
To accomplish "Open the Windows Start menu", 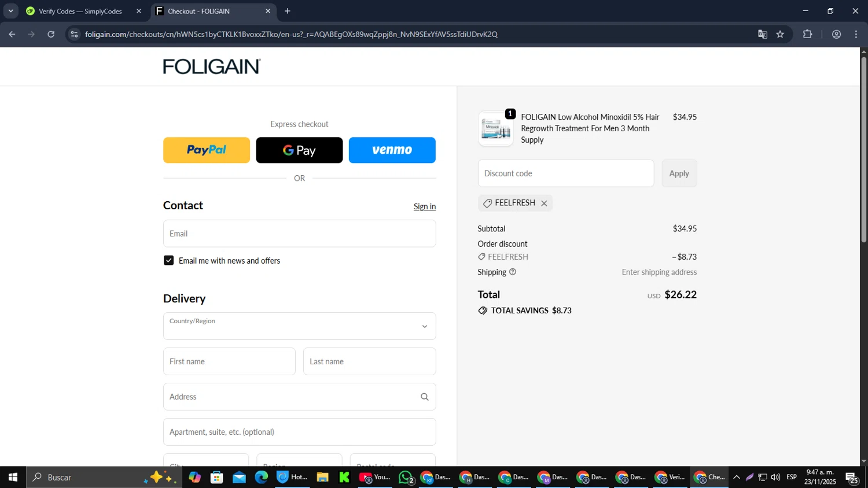I will 13,477.
